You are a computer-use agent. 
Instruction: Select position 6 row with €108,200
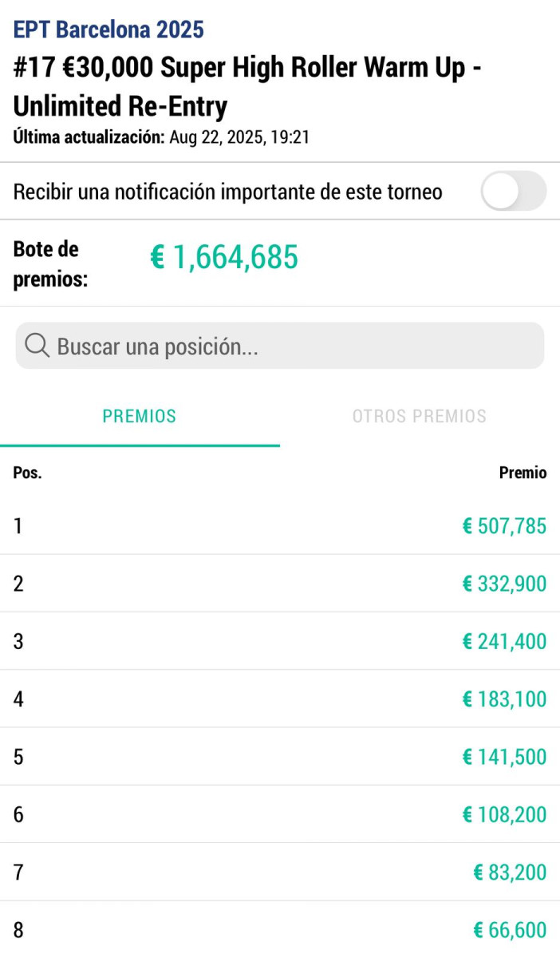click(280, 814)
